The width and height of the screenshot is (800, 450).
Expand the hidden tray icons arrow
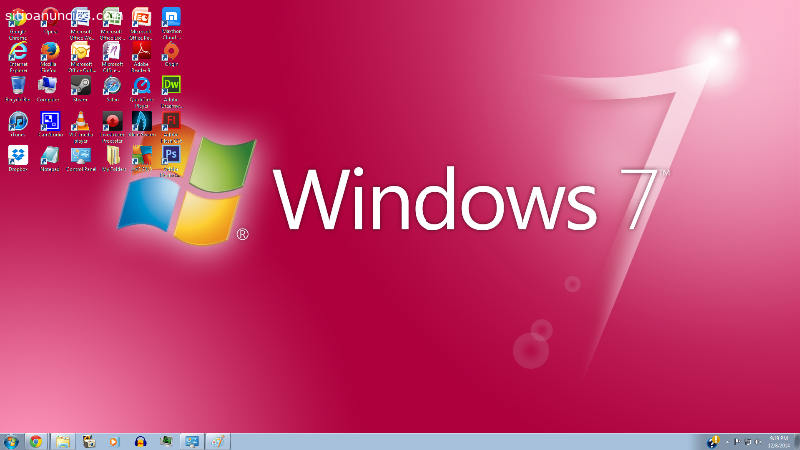(x=728, y=442)
